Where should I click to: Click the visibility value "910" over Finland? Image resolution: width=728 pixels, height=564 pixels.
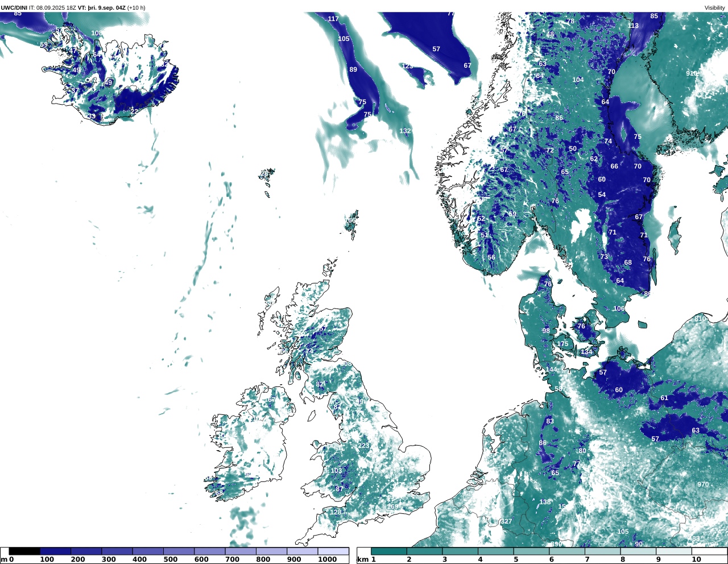(x=692, y=73)
